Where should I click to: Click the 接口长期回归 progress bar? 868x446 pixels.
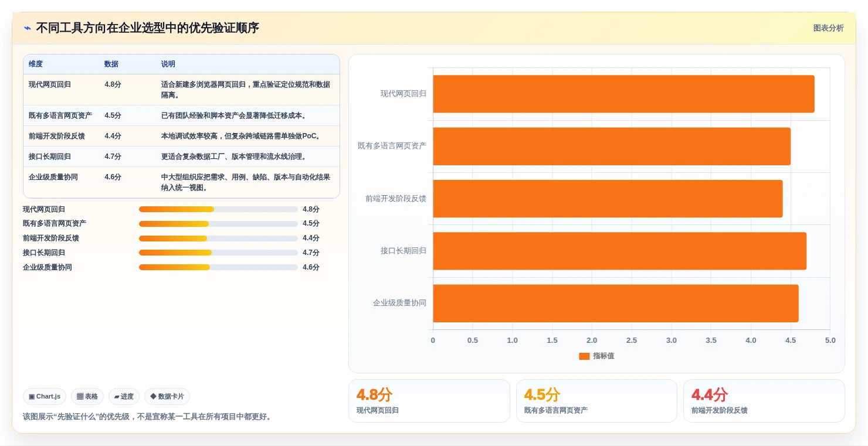tap(218, 253)
